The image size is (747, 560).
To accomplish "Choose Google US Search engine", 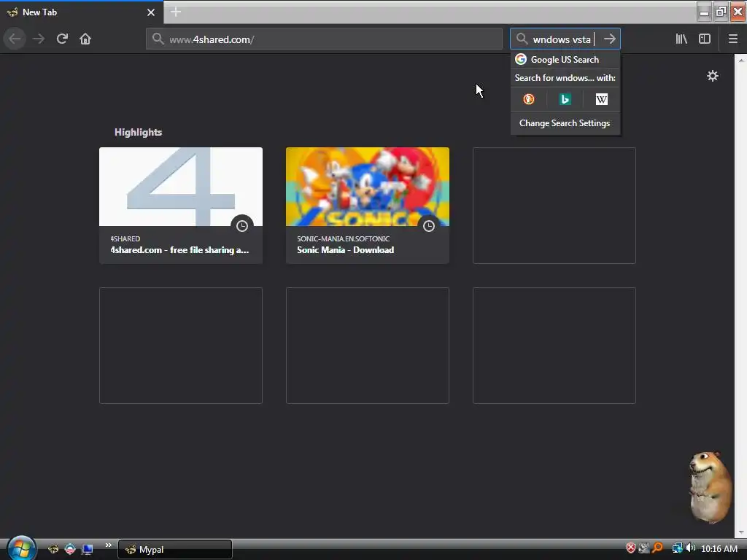I will (565, 60).
